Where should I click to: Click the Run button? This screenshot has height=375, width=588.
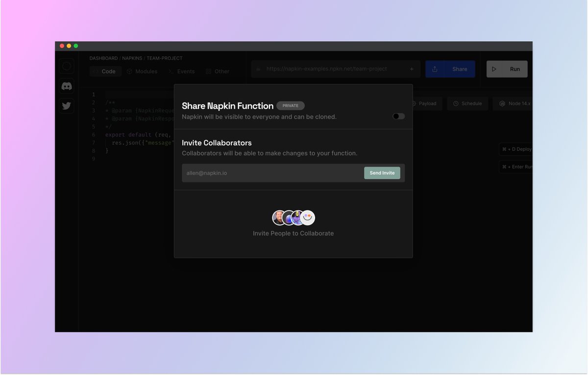507,69
